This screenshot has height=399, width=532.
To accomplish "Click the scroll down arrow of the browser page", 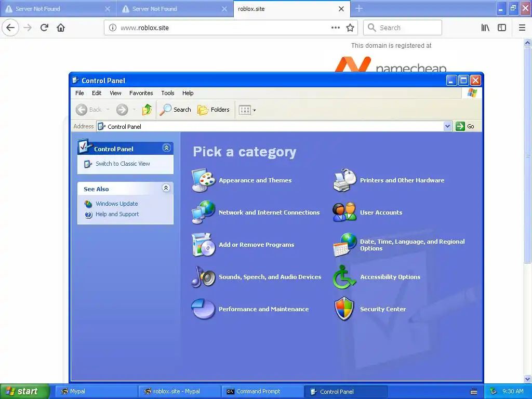I will point(527,379).
